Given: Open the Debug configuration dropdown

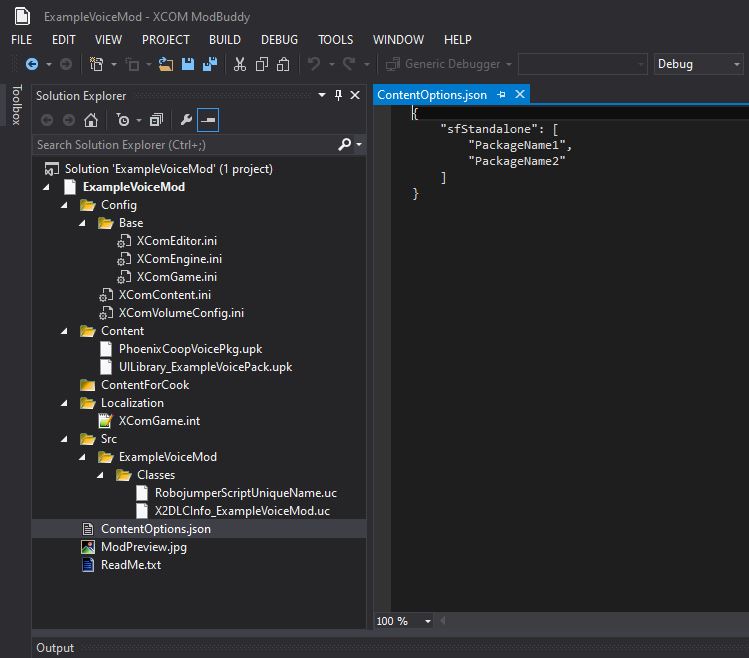Looking at the screenshot, I should [x=698, y=64].
